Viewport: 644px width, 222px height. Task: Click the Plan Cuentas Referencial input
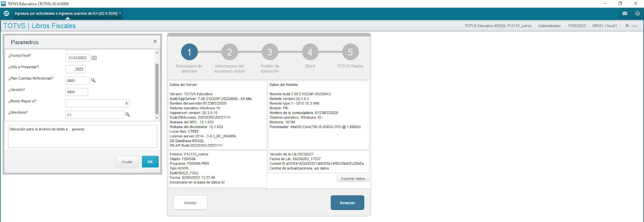tap(78, 81)
